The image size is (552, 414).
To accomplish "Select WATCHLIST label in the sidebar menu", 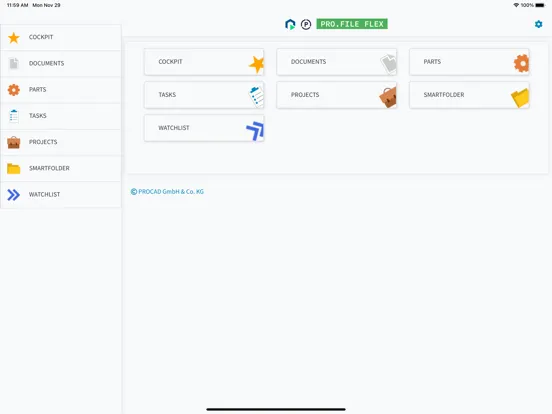I will point(44,194).
